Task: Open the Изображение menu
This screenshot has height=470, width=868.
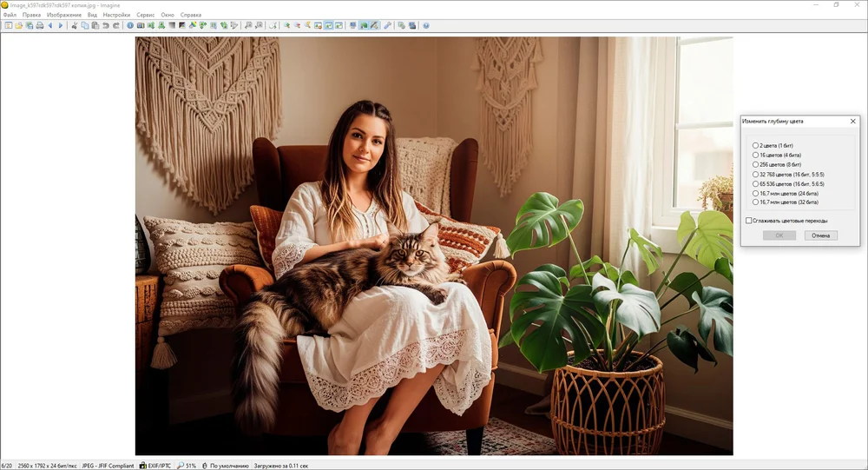Action: tap(64, 15)
